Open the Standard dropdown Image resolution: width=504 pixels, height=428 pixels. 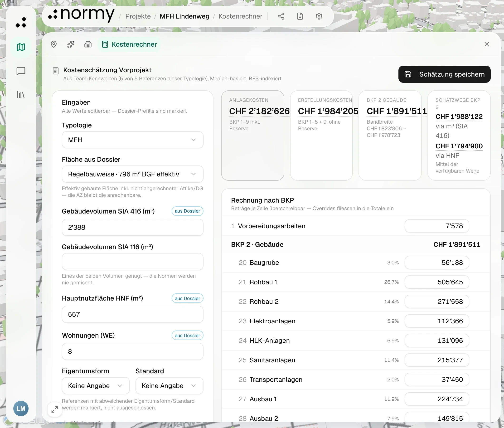click(x=169, y=386)
